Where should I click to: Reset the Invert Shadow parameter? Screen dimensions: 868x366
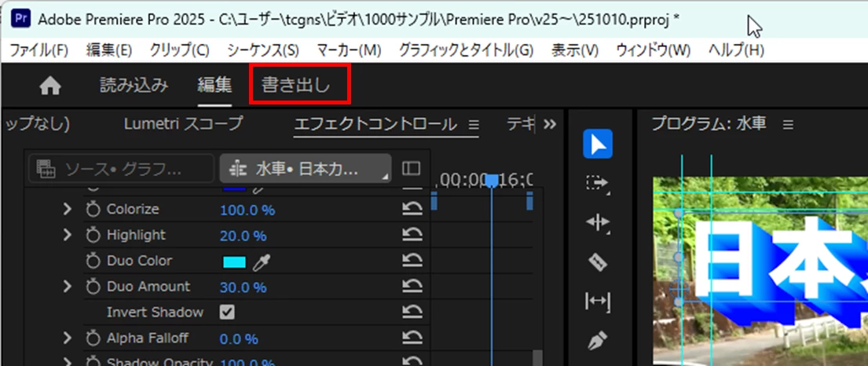412,312
